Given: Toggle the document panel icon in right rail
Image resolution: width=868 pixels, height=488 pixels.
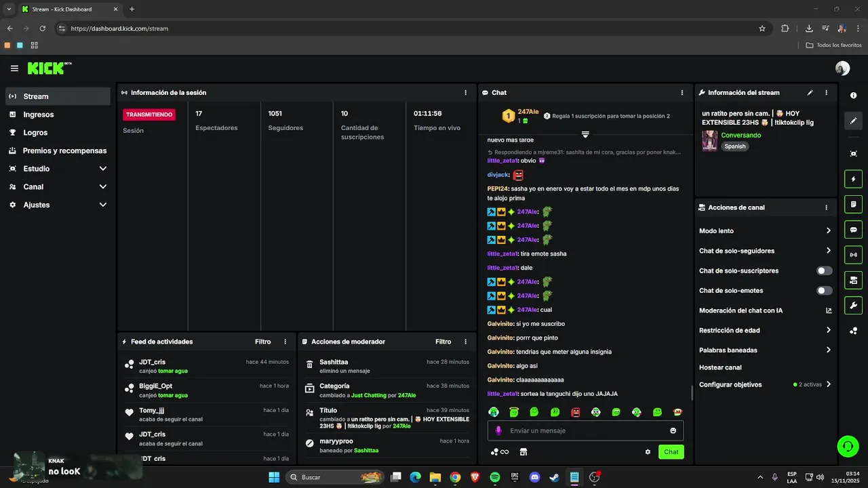Looking at the screenshot, I should 854,204.
